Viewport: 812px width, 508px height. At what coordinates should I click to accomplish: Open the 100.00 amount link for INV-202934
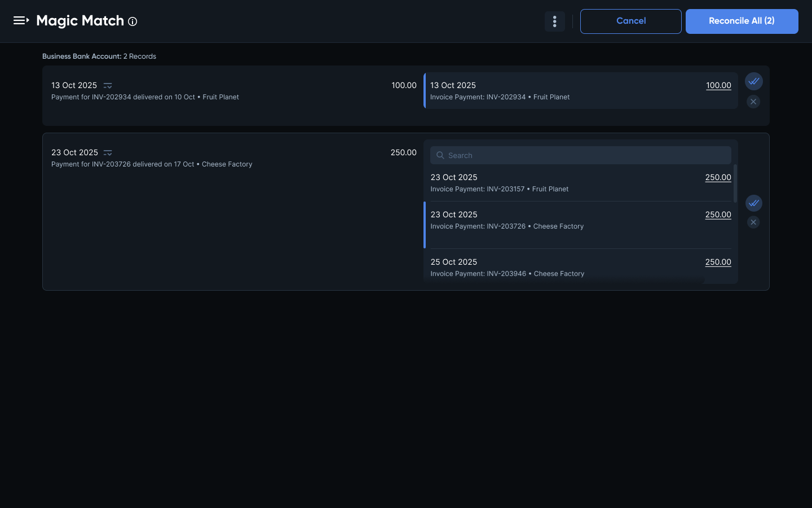tap(718, 85)
